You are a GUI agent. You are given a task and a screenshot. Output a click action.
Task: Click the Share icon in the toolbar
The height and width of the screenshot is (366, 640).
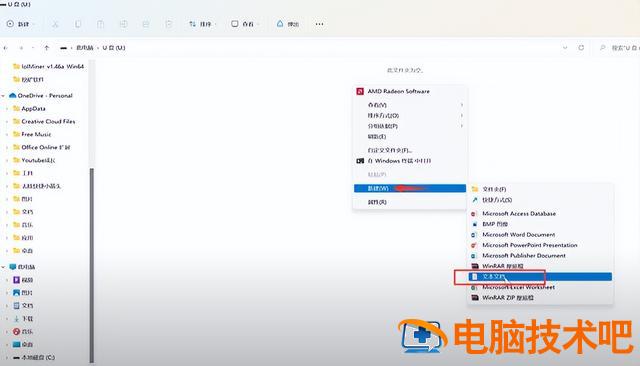pos(146,24)
